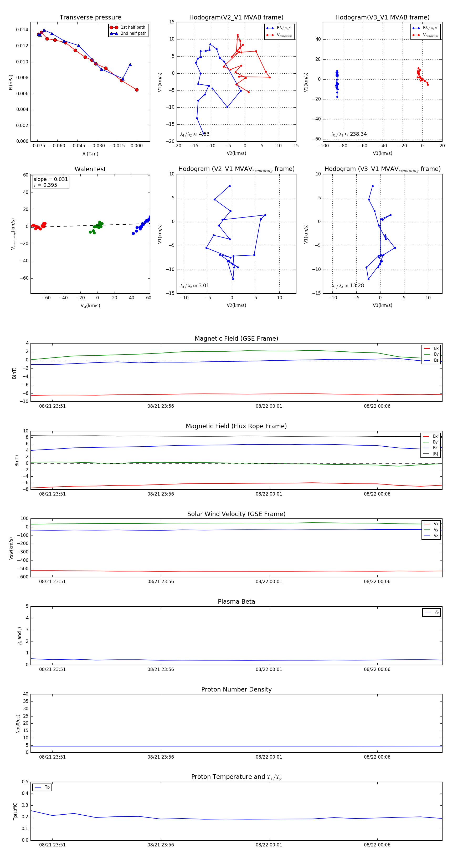The image size is (473, 868).
Task: Select the βp legend in Plasma Beta
Action: pos(431,612)
